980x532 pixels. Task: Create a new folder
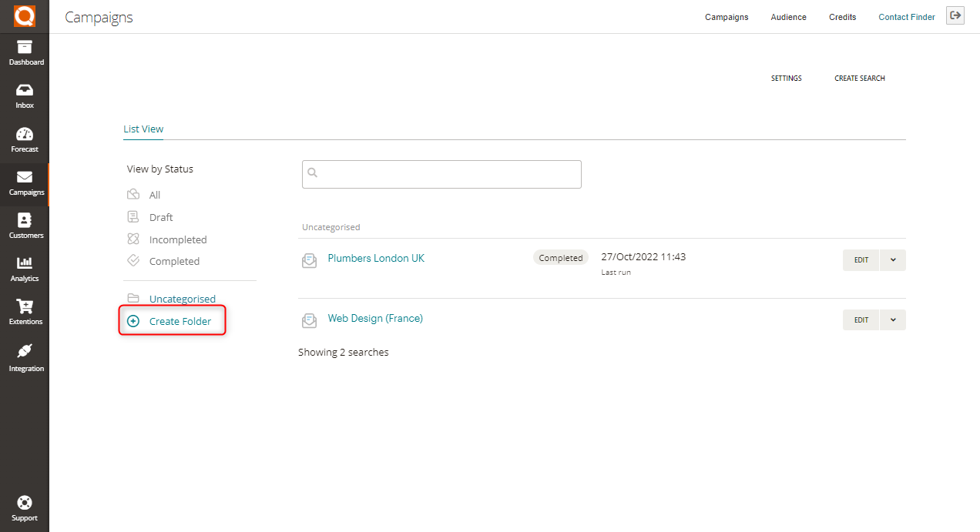point(180,320)
